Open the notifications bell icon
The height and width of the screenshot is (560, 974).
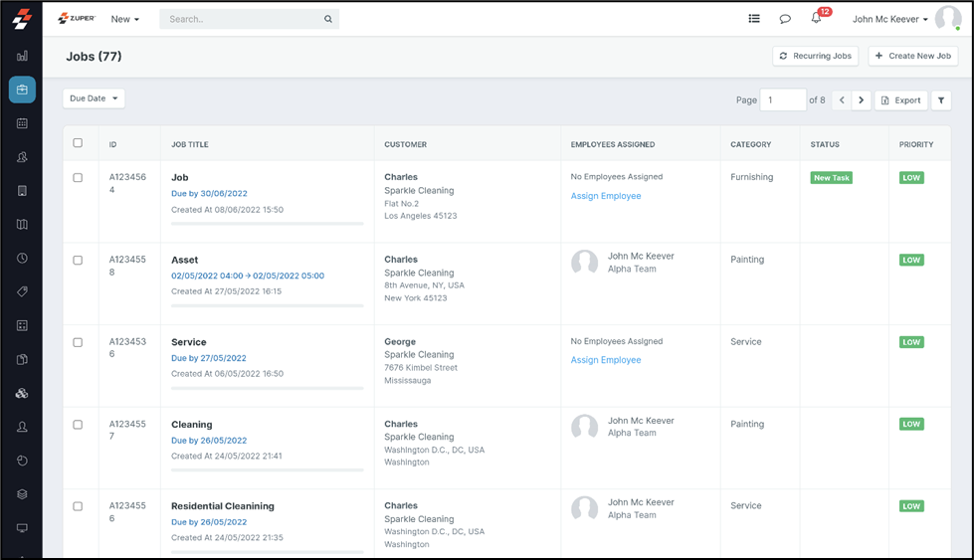817,19
